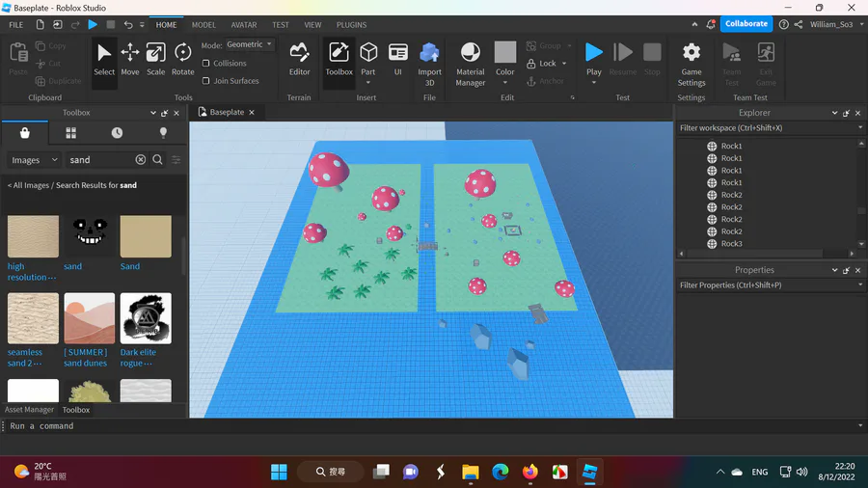Viewport: 868px width, 488px height.
Task: Click the Toolbox search input field
Action: tap(99, 159)
